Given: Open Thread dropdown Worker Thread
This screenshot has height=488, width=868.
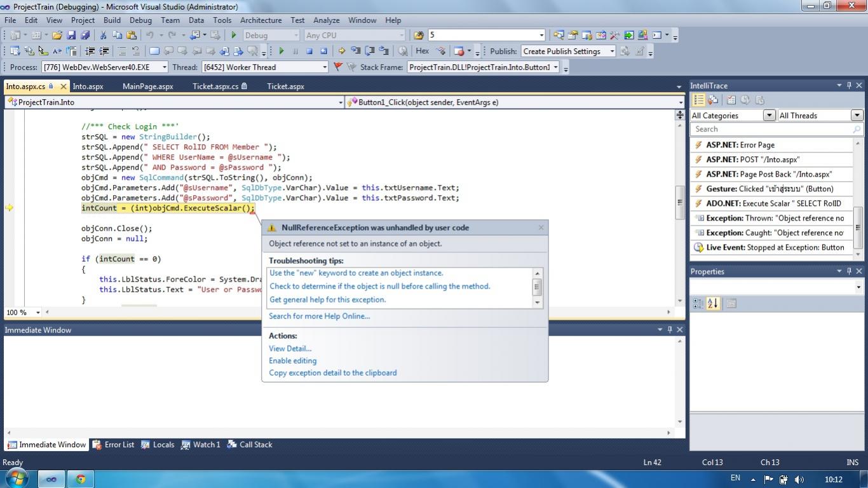Looking at the screenshot, I should coord(265,67).
